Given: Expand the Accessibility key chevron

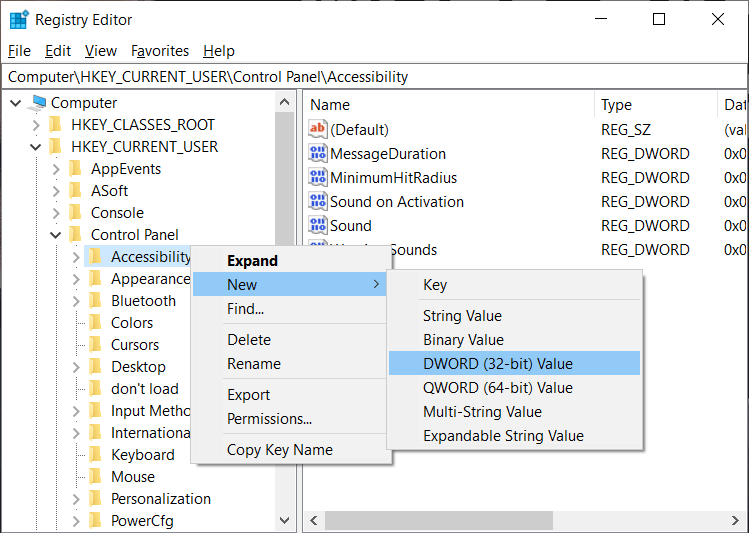Looking at the screenshot, I should click(76, 257).
